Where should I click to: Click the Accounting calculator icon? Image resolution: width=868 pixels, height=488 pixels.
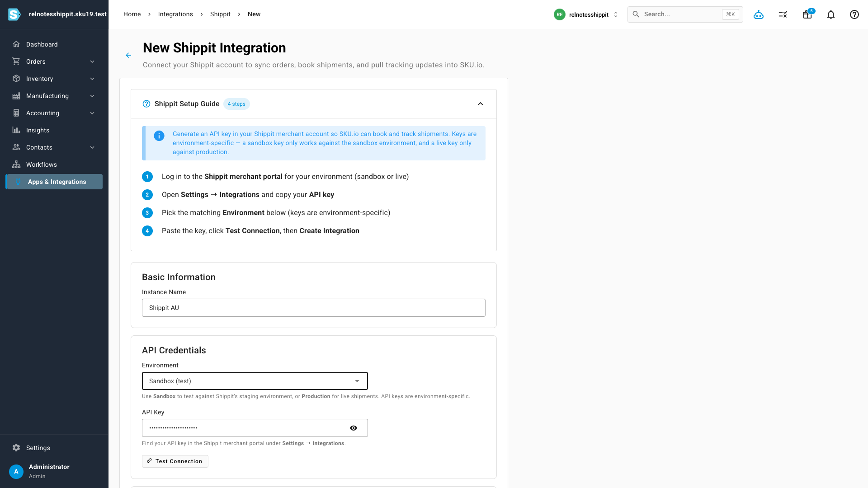pyautogui.click(x=16, y=113)
